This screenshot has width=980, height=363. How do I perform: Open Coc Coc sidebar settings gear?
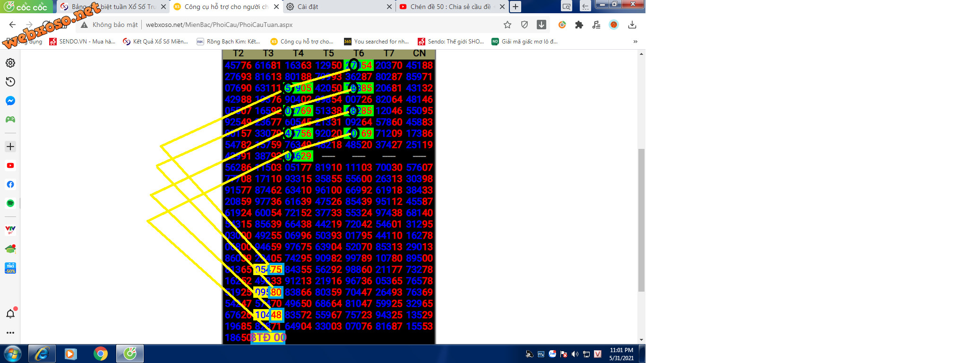10,63
